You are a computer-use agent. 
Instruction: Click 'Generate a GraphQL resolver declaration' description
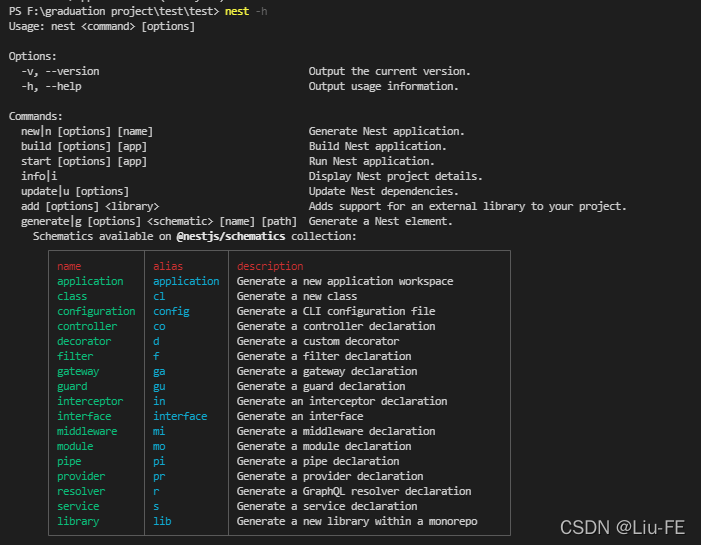coord(354,491)
